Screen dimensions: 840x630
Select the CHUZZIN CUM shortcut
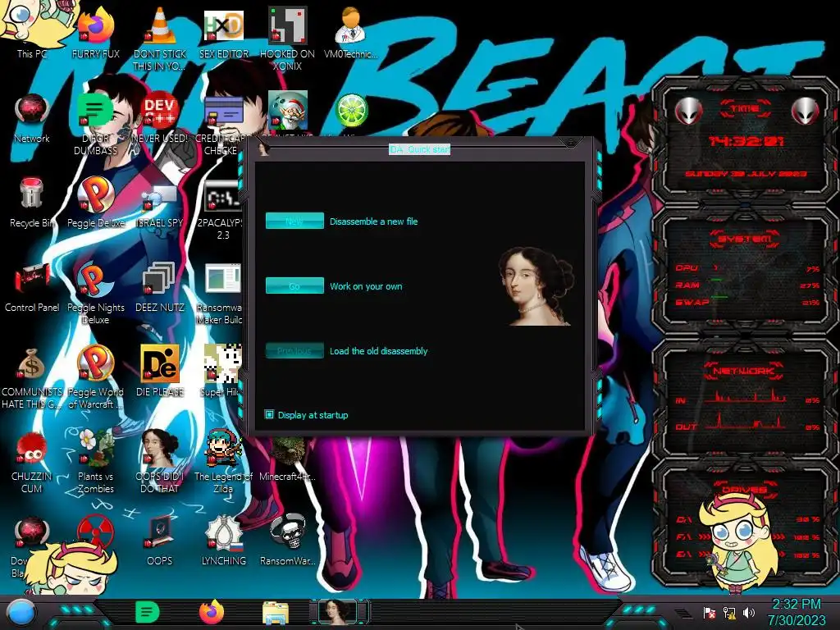tap(32, 461)
